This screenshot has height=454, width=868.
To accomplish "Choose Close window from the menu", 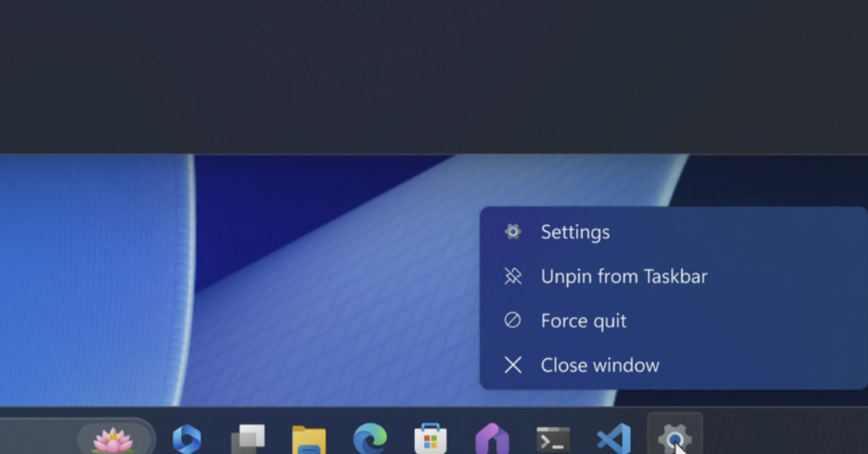I will [x=600, y=365].
